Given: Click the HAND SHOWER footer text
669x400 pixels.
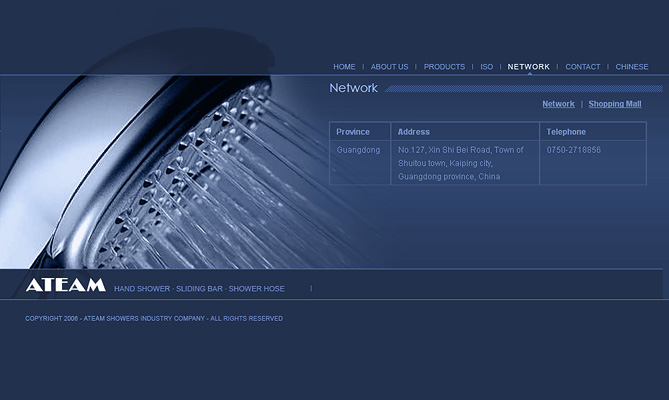Looking at the screenshot, I should click(x=142, y=289).
